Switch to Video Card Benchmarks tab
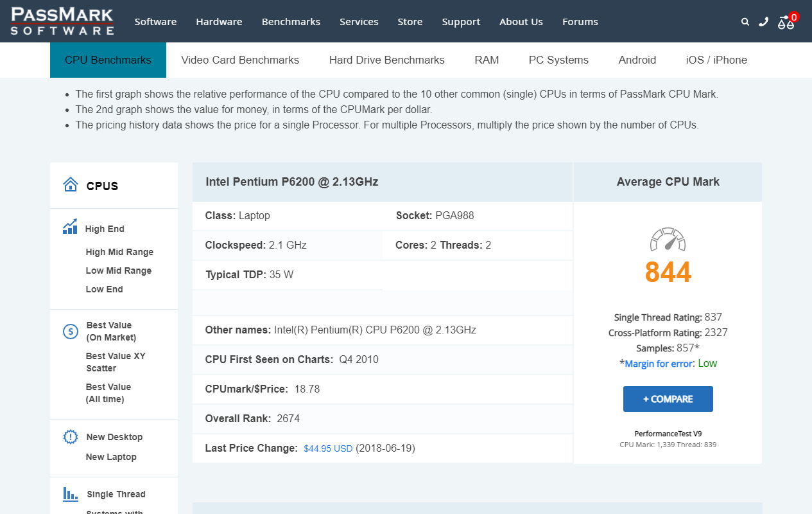The image size is (812, 514). [x=240, y=60]
